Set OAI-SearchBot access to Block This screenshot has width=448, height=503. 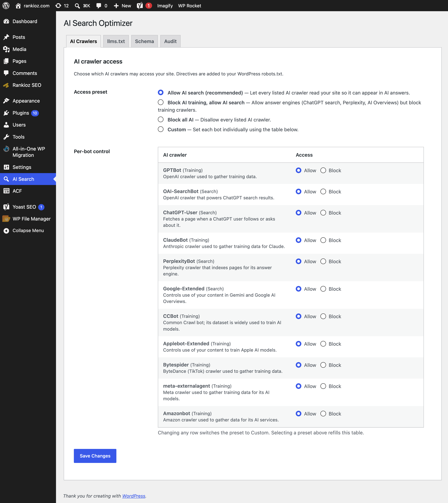click(323, 191)
